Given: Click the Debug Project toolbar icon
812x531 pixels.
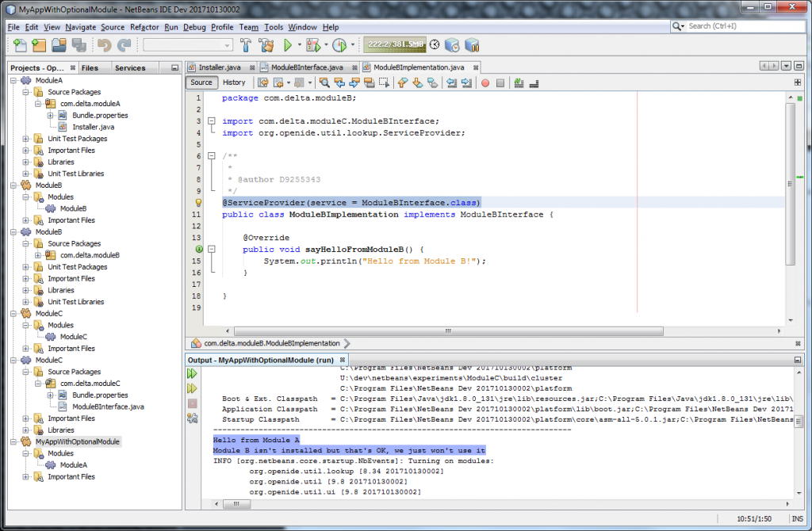Looking at the screenshot, I should click(312, 45).
